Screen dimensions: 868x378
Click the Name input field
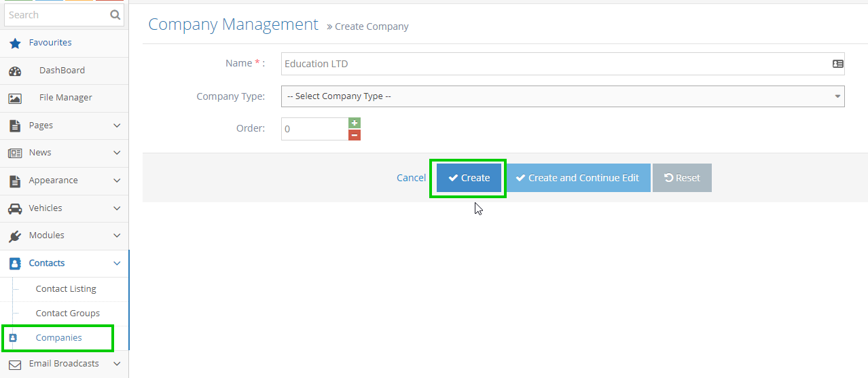[x=563, y=64]
